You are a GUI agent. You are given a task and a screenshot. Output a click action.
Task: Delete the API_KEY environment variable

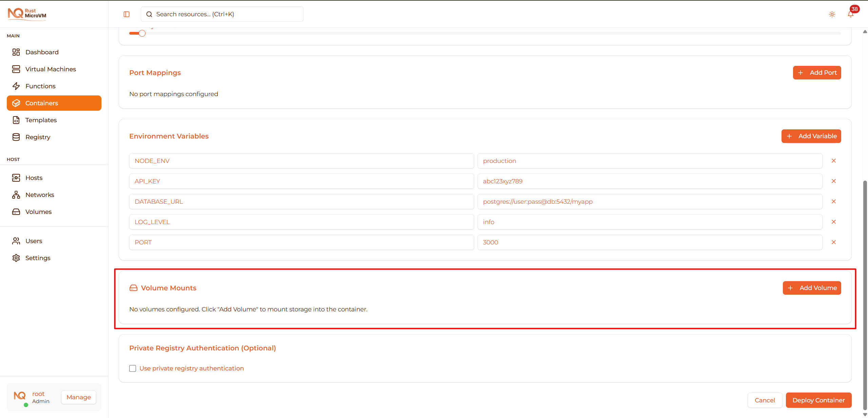coord(833,181)
